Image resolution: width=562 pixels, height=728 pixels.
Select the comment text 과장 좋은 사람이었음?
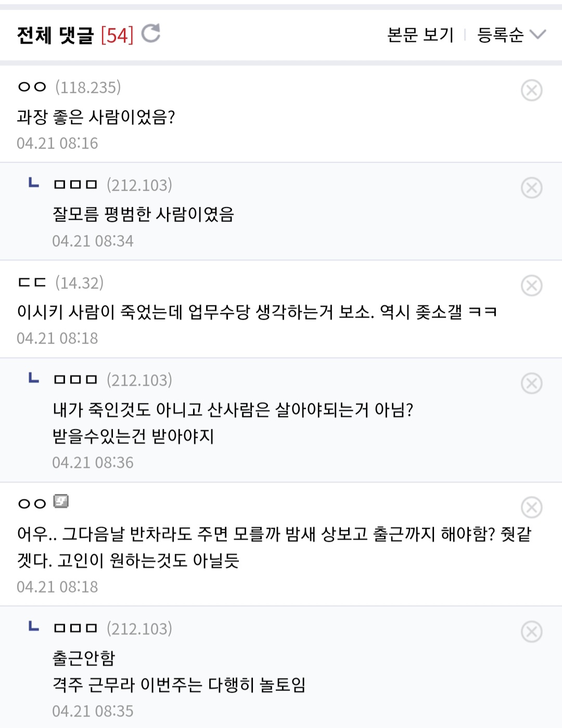click(96, 116)
